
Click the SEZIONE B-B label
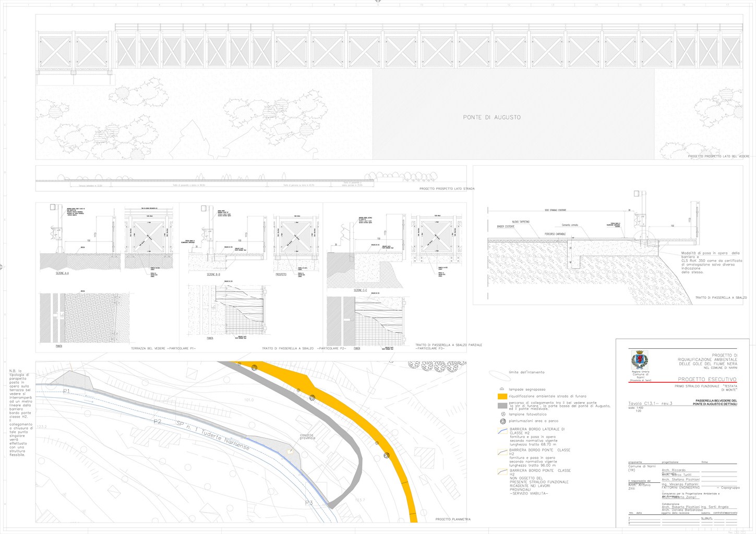[213, 274]
